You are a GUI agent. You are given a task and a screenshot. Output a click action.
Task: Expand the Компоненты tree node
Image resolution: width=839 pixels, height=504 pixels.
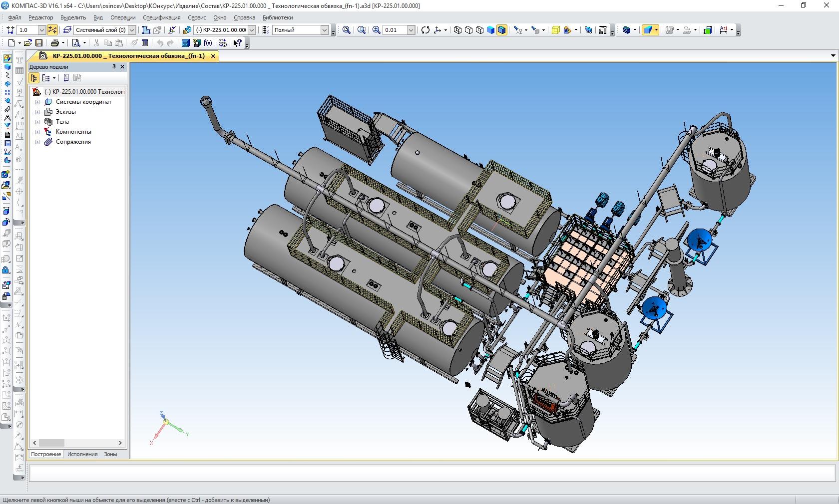click(x=37, y=132)
